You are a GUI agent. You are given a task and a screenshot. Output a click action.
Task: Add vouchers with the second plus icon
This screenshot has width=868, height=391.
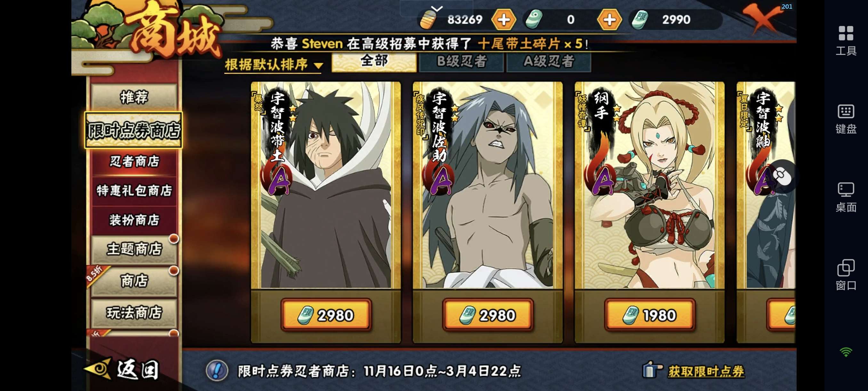(609, 20)
